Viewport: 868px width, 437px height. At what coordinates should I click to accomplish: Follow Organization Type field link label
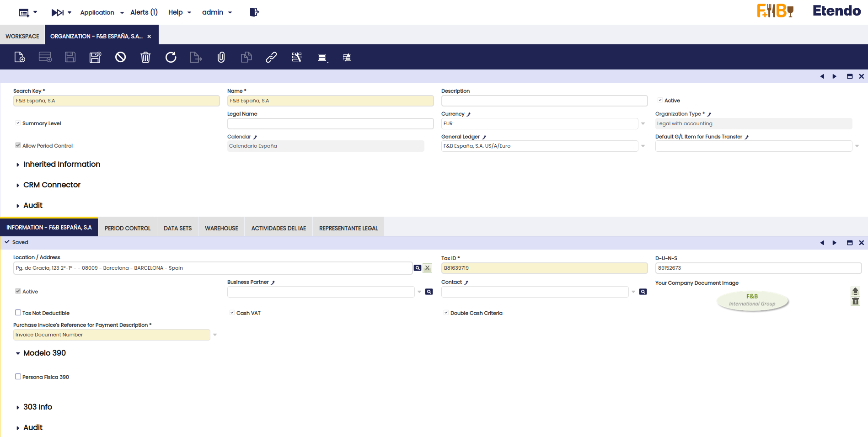683,114
